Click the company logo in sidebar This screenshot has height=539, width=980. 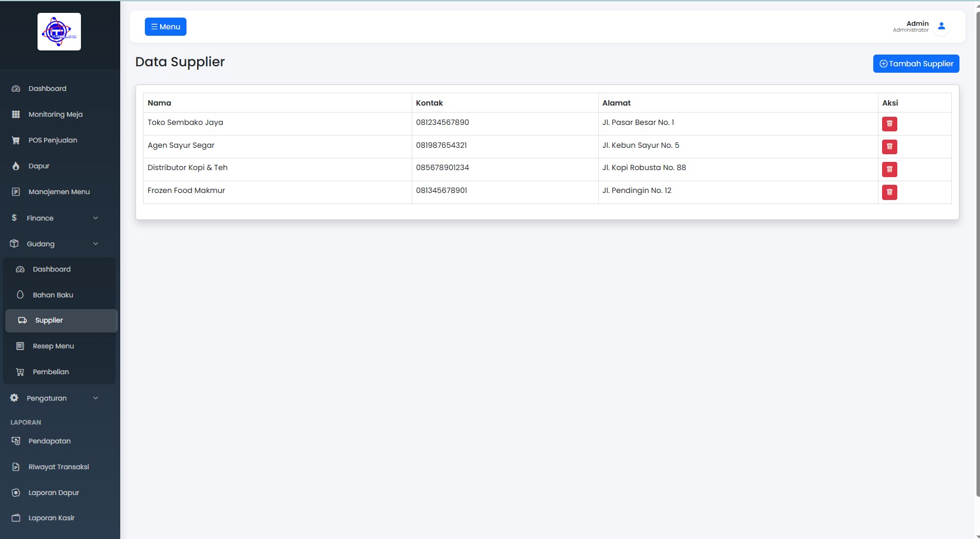click(x=59, y=32)
